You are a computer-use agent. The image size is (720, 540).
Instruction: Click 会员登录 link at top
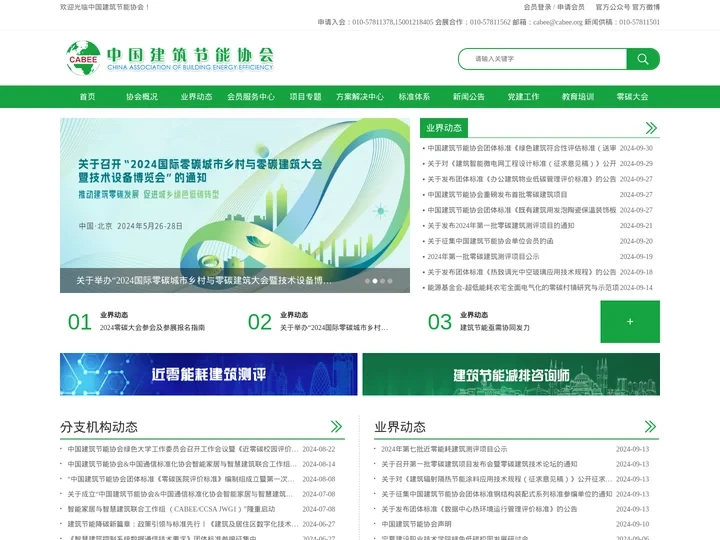coord(537,7)
